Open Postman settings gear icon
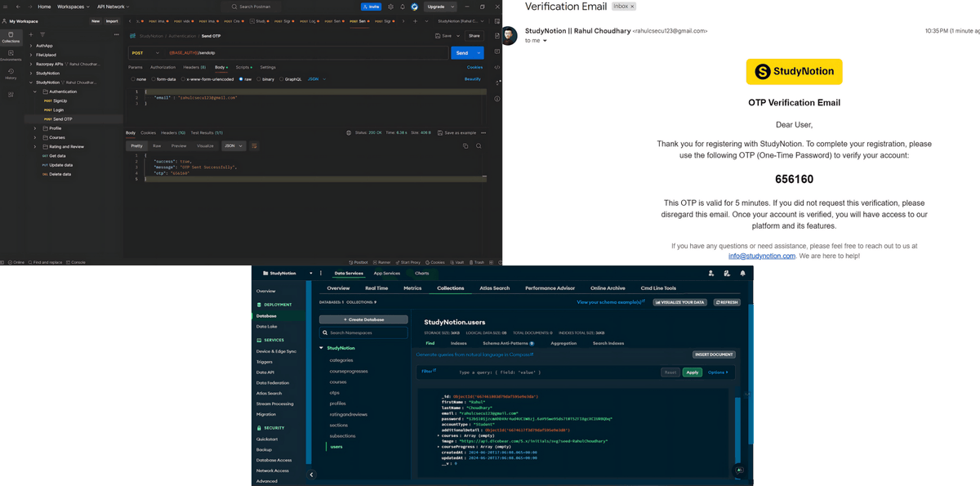Image resolution: width=980 pixels, height=486 pixels. click(390, 7)
